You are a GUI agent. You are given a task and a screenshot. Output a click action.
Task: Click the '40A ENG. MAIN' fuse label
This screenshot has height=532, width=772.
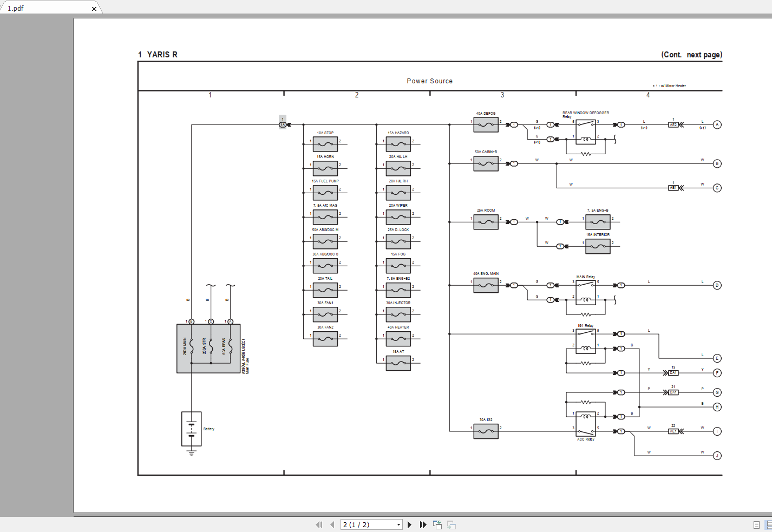coord(486,273)
